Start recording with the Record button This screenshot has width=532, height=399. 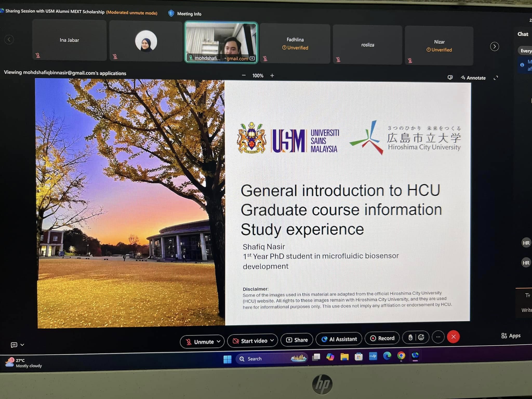(382, 338)
